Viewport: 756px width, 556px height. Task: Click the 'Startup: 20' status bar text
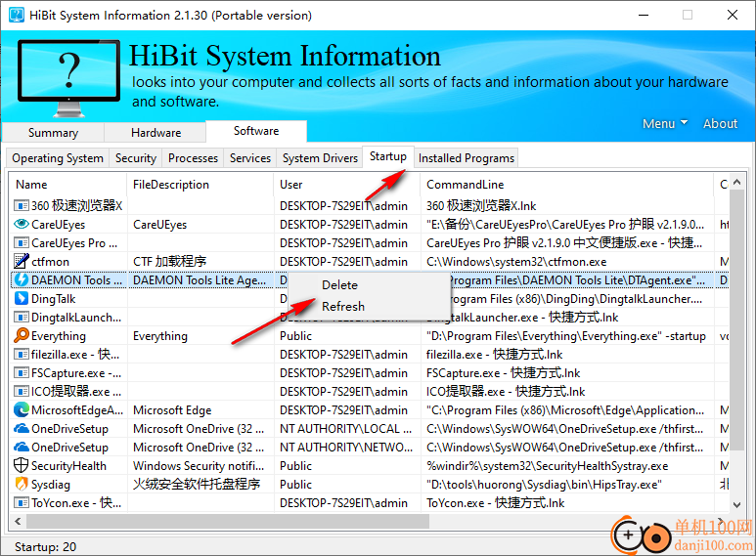click(x=45, y=547)
